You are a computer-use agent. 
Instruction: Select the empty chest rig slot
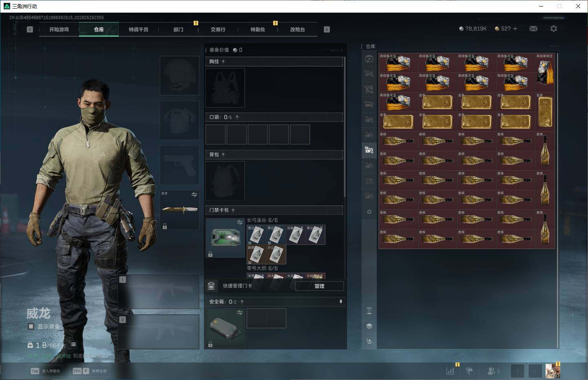click(x=225, y=88)
